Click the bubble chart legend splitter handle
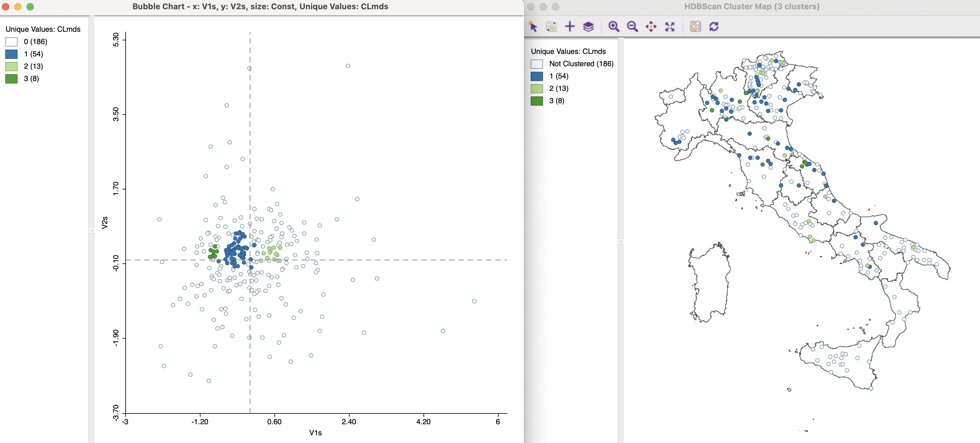980x443 pixels. coord(92,230)
